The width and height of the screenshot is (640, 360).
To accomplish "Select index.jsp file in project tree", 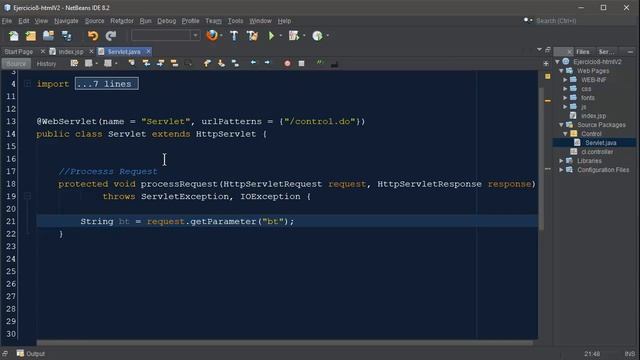I will [x=593, y=116].
